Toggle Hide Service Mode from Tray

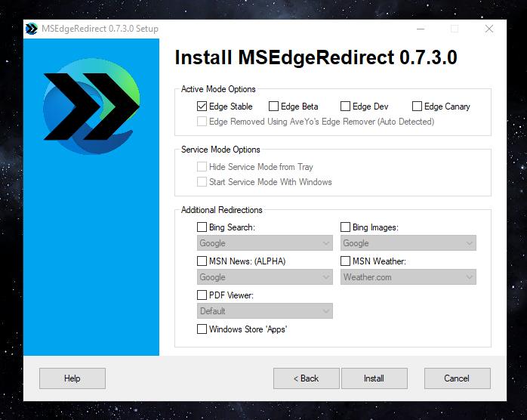pos(202,166)
